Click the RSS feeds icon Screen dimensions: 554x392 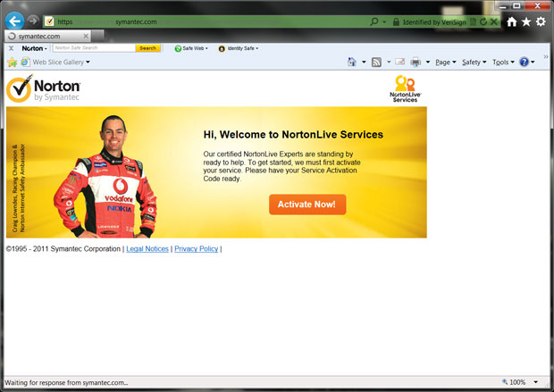point(376,63)
